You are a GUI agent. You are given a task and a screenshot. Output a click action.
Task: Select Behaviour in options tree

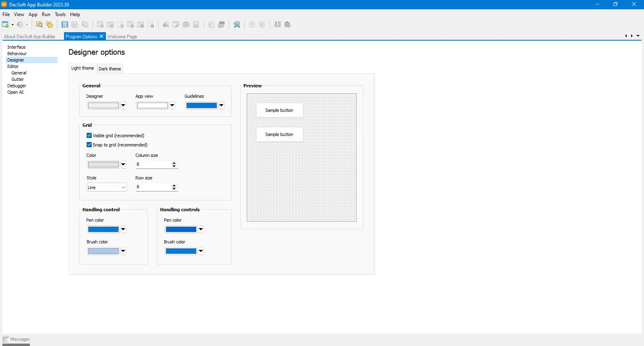tap(17, 54)
